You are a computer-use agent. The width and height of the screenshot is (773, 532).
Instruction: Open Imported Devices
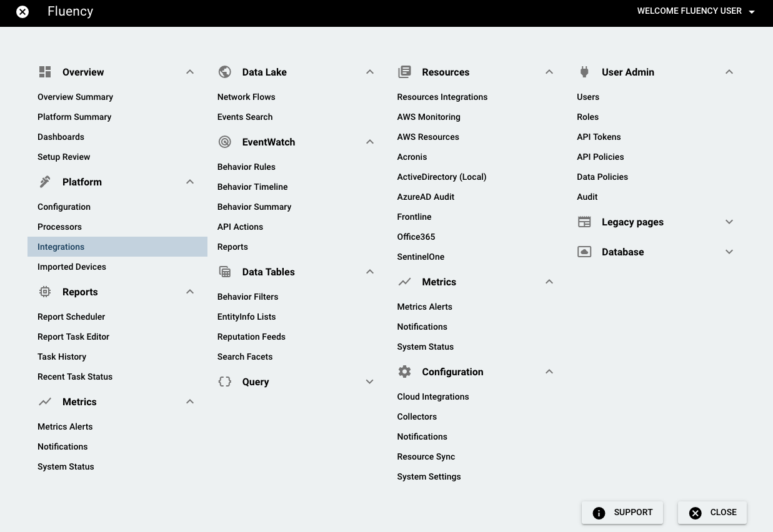(72, 267)
